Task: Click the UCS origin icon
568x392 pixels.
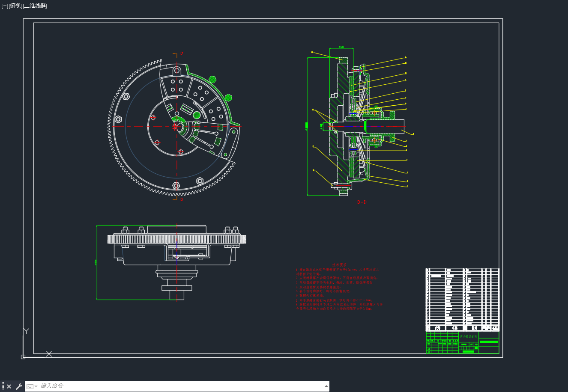Action: [23, 356]
